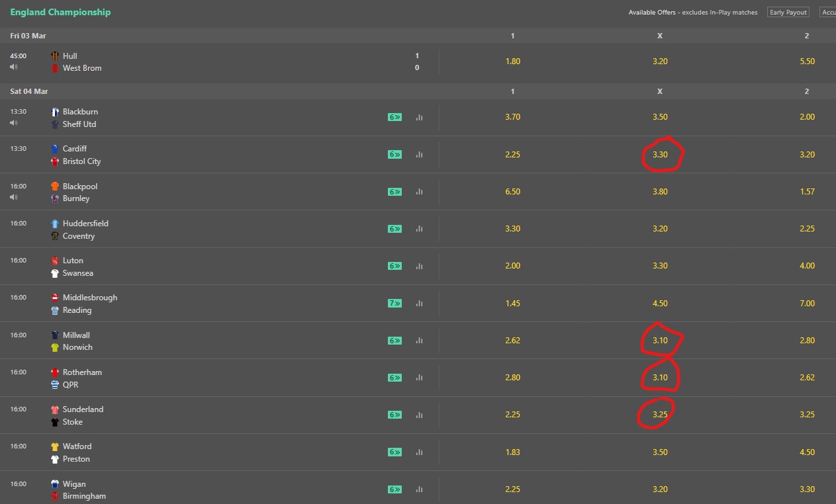Open the Early Payout offer filter

(788, 13)
